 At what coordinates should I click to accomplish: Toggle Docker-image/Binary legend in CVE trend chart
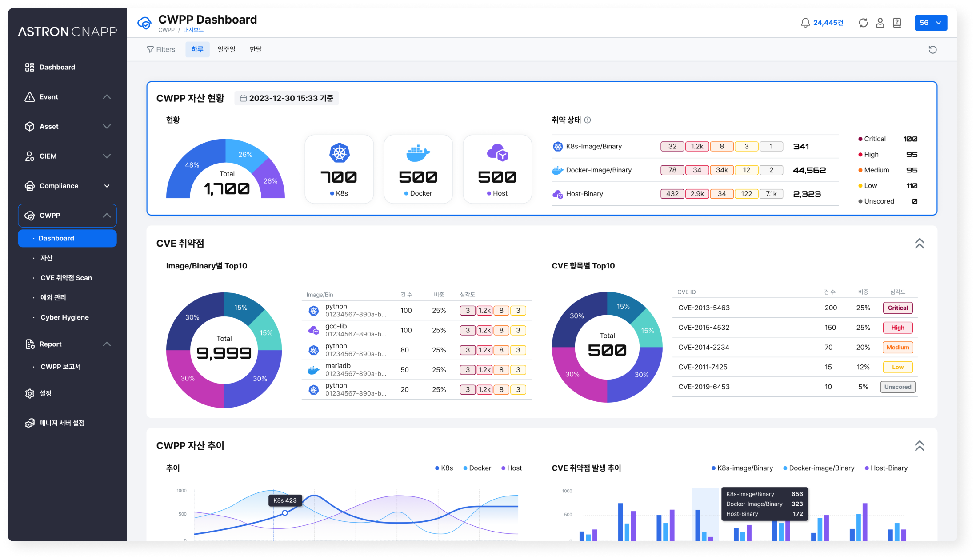(819, 468)
